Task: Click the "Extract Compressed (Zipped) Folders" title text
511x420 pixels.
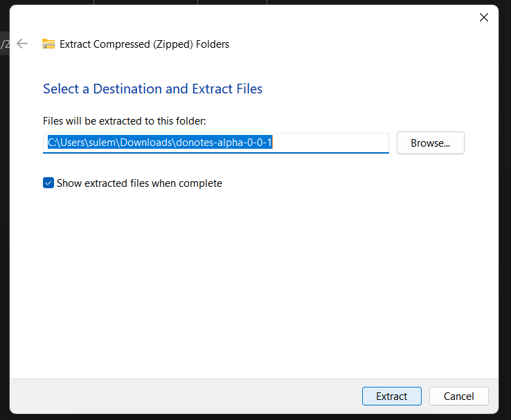Action: 144,44
